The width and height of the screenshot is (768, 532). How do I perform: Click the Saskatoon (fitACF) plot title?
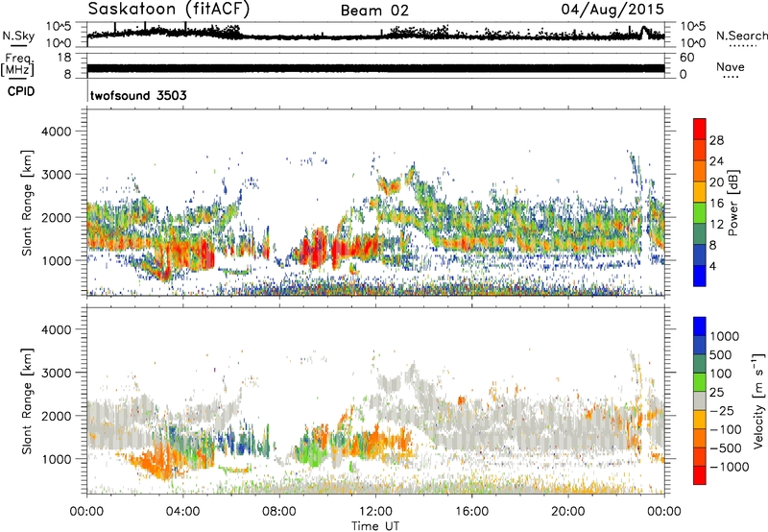point(169,10)
